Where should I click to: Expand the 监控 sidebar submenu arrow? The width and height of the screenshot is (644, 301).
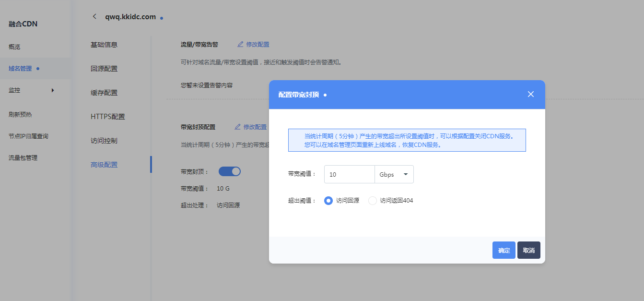53,90
